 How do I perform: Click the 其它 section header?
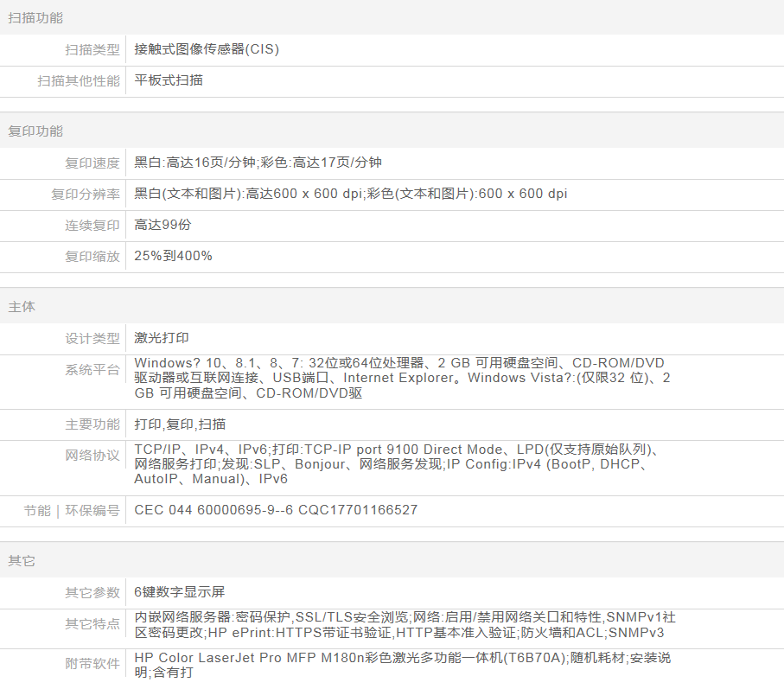(x=22, y=561)
